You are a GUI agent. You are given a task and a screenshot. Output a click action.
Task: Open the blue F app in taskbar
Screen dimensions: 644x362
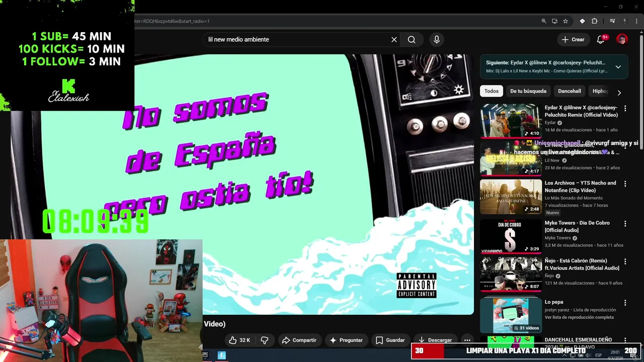(221, 355)
